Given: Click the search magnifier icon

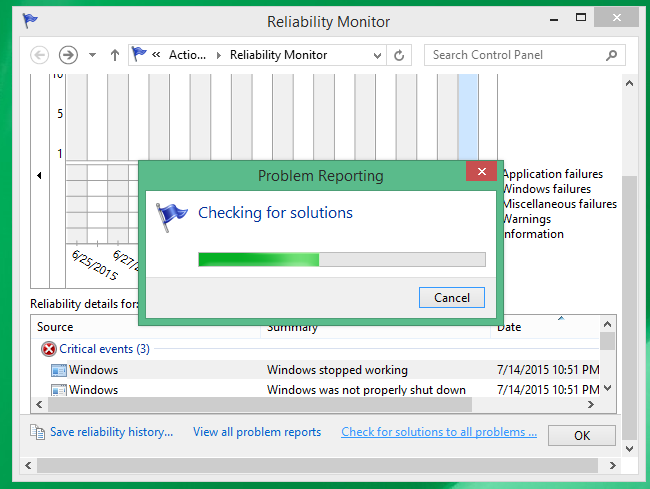Looking at the screenshot, I should click(x=605, y=55).
